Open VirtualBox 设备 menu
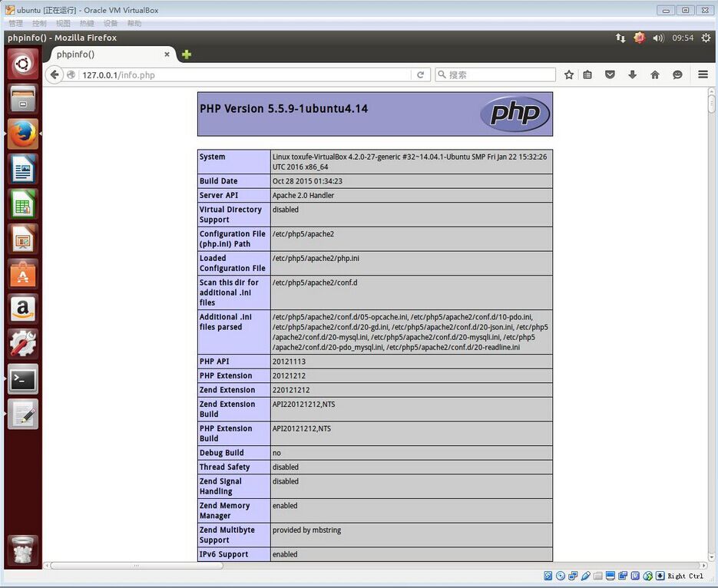718x588 pixels. click(111, 23)
